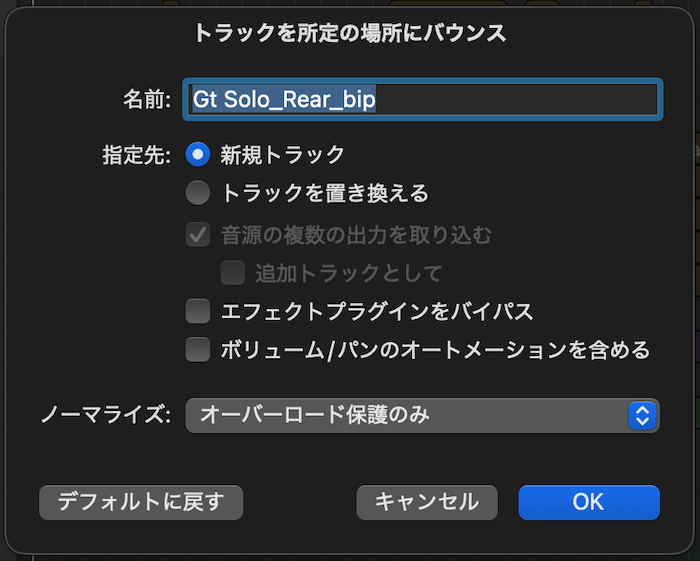Click the トラックを置き換える option text
This screenshot has height=561, width=700.
point(324,192)
